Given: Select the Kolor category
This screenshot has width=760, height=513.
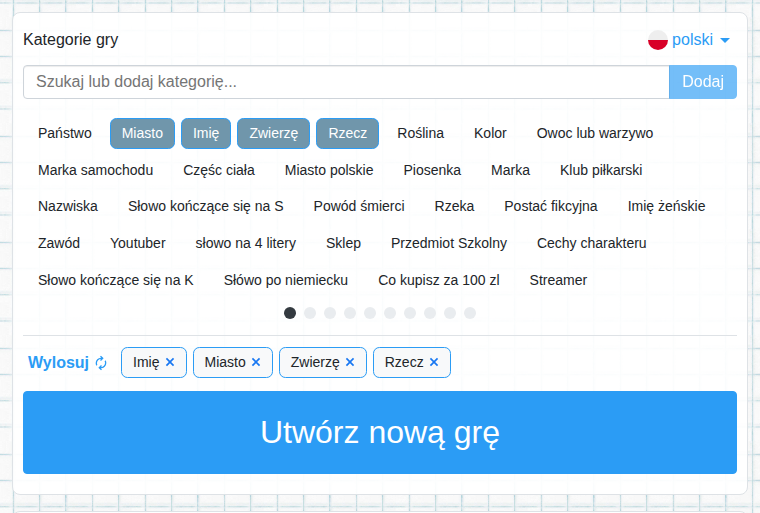Looking at the screenshot, I should click(490, 133).
